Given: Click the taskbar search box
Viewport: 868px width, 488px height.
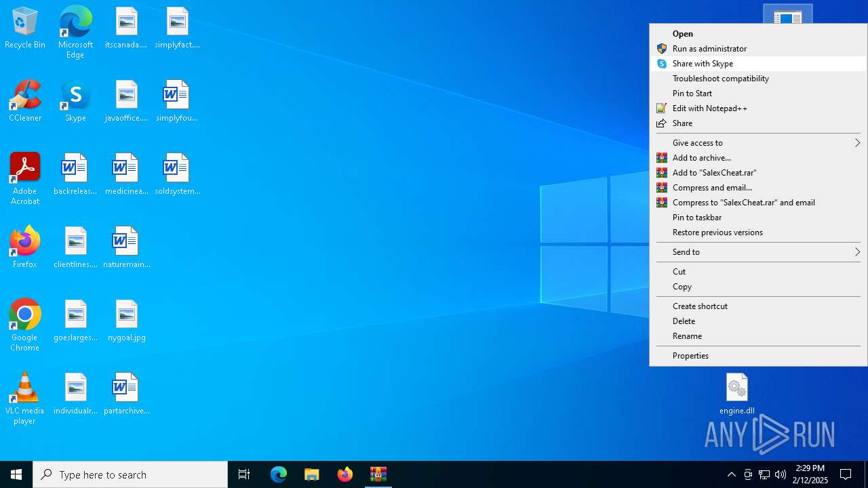Looking at the screenshot, I should point(130,474).
